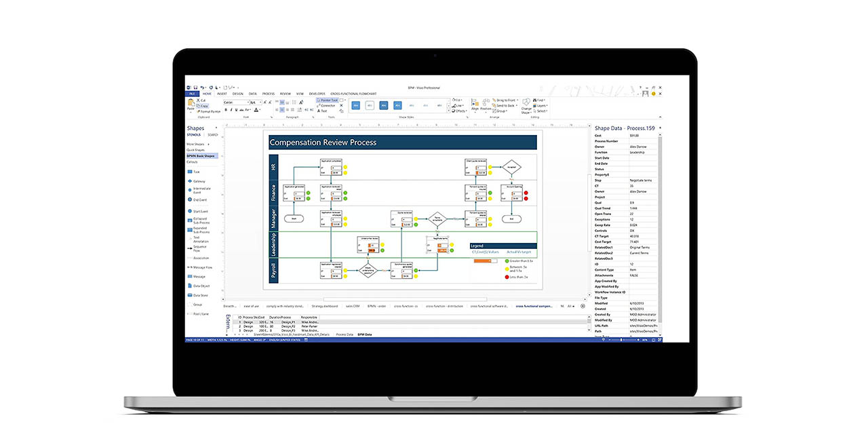Expand the More Shapes menu

click(197, 145)
